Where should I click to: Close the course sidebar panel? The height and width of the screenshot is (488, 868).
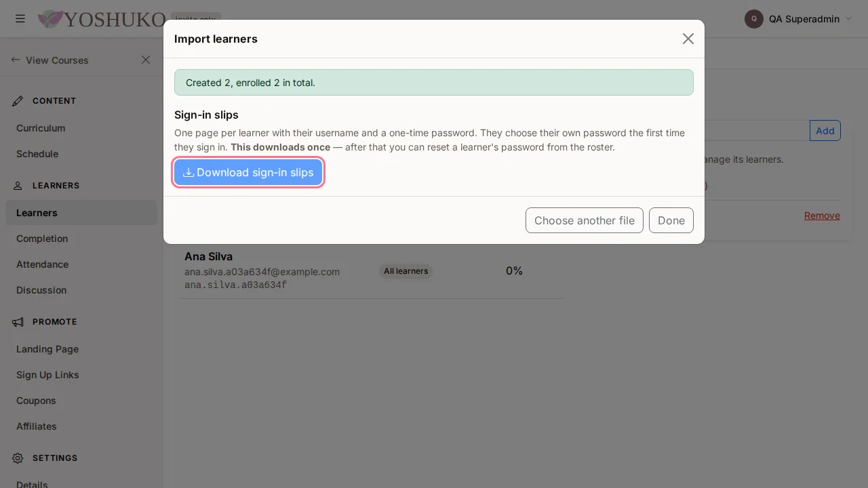tap(146, 60)
